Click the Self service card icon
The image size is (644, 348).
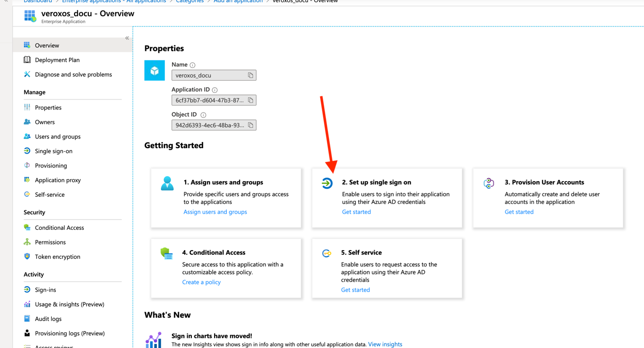(327, 253)
